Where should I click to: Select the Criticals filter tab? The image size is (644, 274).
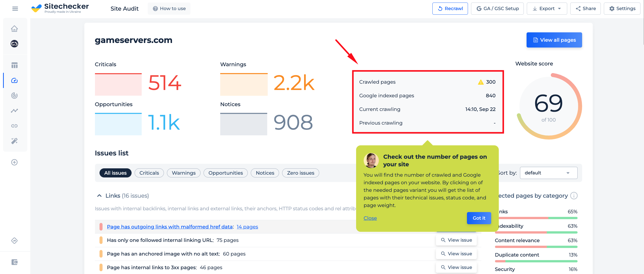click(149, 173)
